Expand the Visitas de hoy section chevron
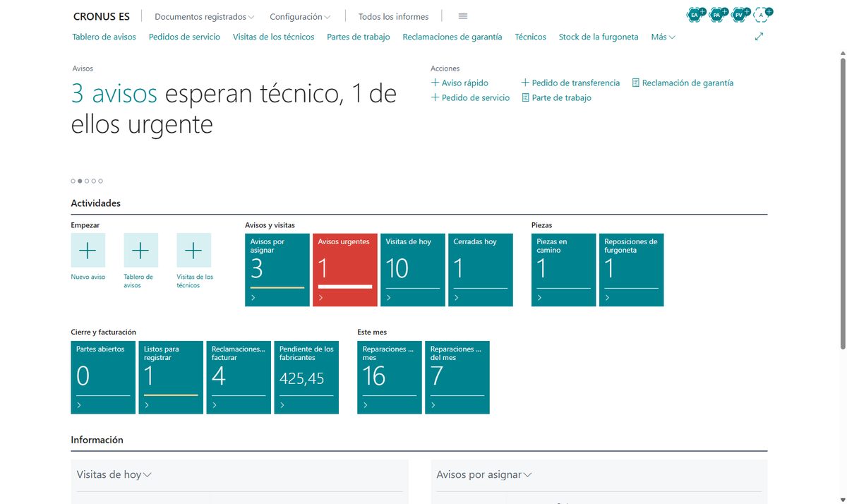The height and width of the screenshot is (504, 847). tap(148, 475)
